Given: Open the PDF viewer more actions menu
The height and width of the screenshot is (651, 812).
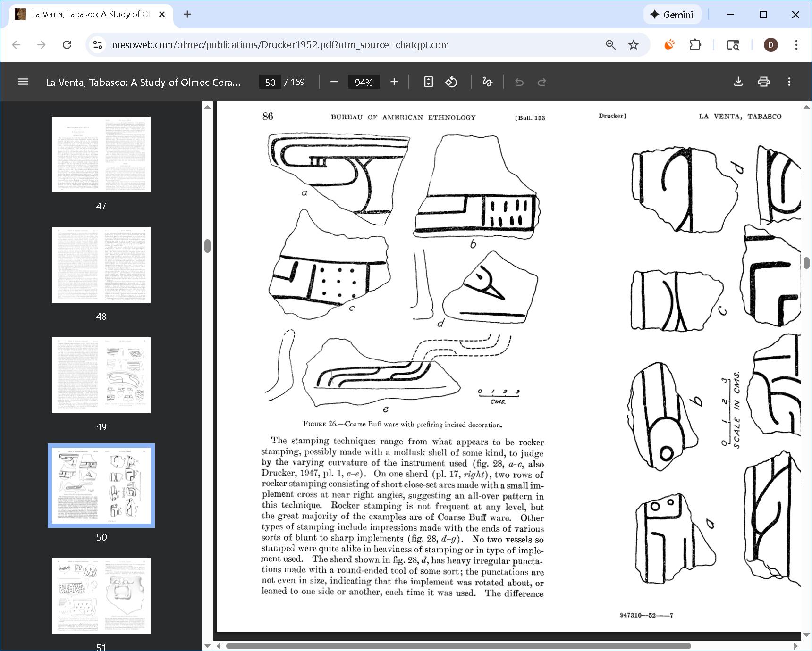Looking at the screenshot, I should (789, 82).
